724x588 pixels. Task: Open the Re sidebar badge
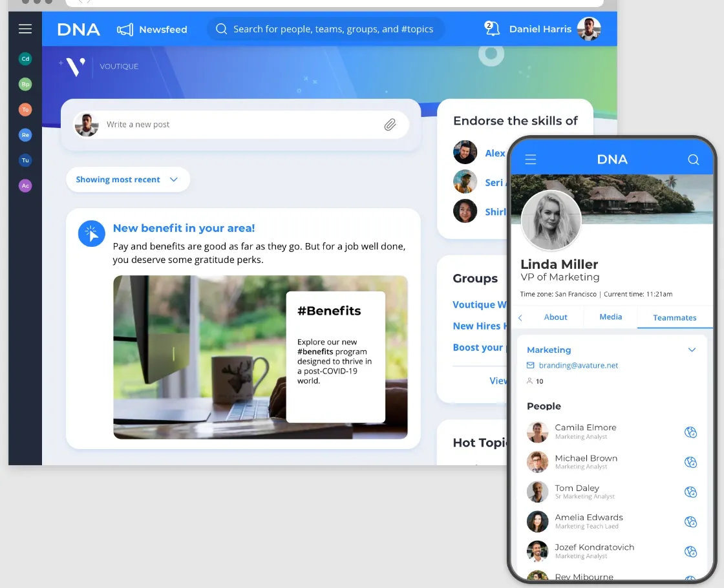pos(25,135)
